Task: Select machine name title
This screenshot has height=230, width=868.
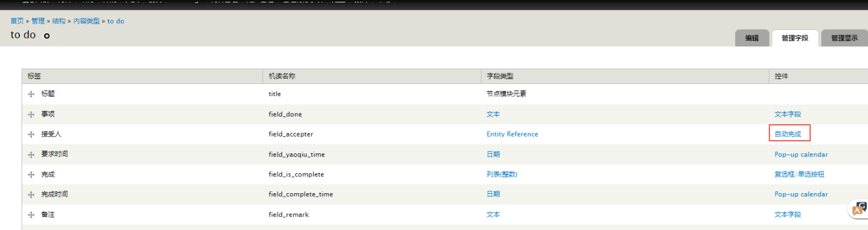Action: click(275, 94)
